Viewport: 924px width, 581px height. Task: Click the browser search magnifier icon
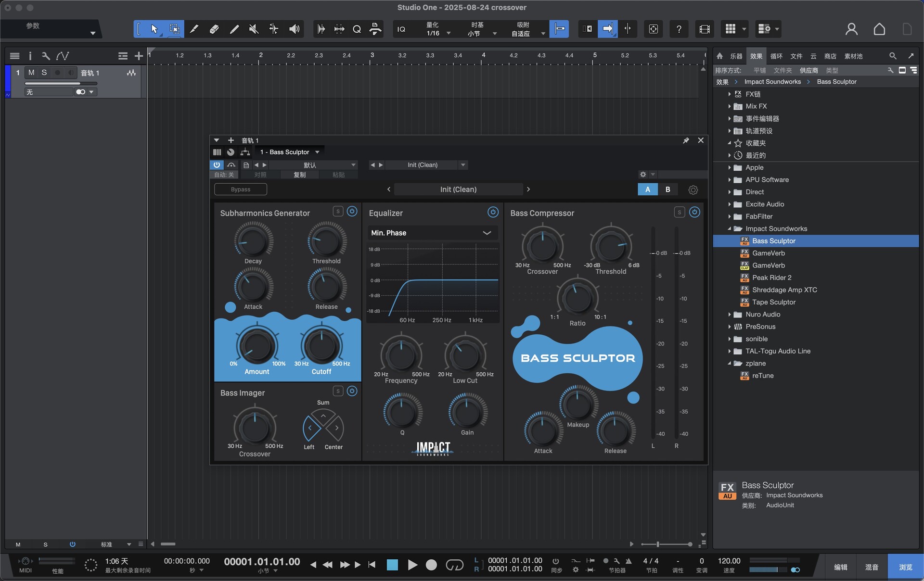893,56
